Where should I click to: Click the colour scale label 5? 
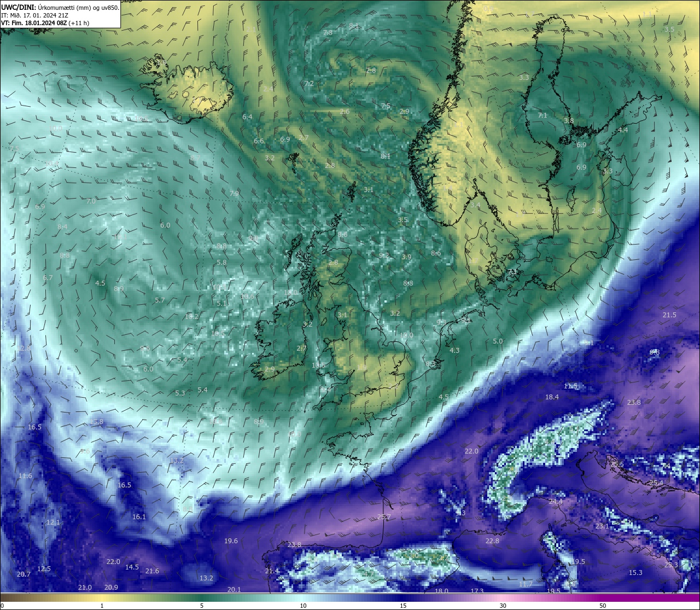pyautogui.click(x=202, y=606)
